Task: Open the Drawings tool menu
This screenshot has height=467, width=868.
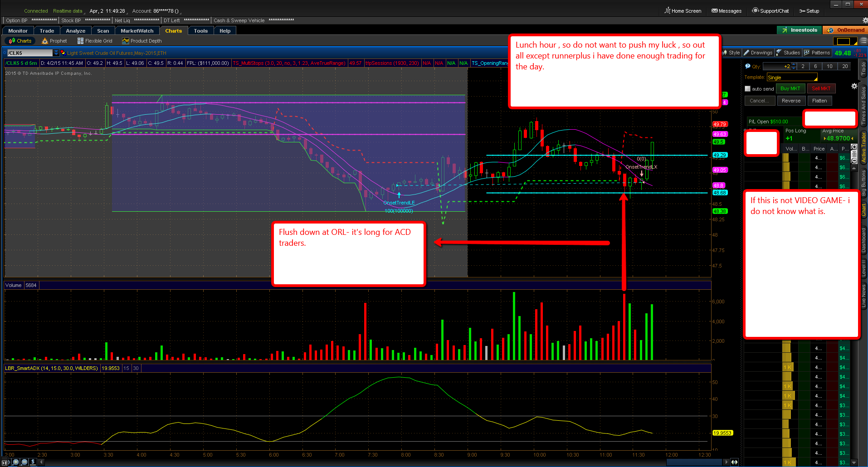Action: [758, 53]
